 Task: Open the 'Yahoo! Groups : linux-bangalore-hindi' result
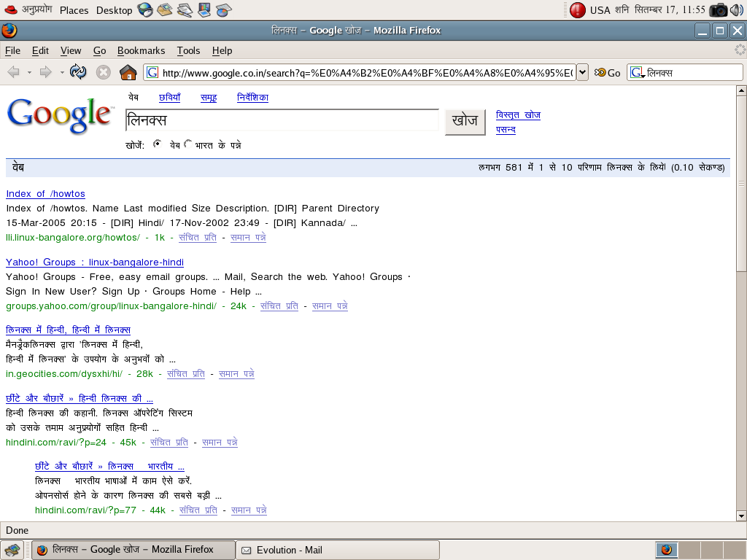94,262
